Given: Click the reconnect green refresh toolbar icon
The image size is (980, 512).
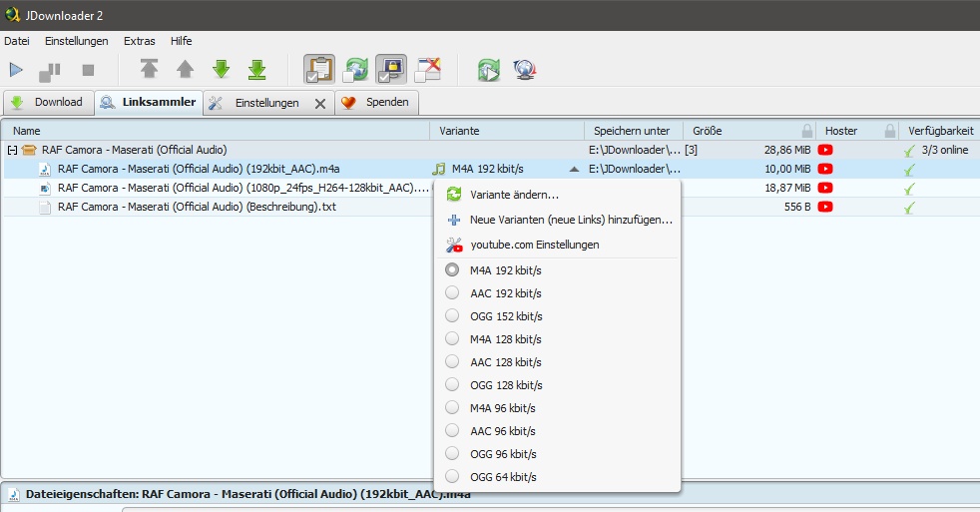Looking at the screenshot, I should (489, 70).
